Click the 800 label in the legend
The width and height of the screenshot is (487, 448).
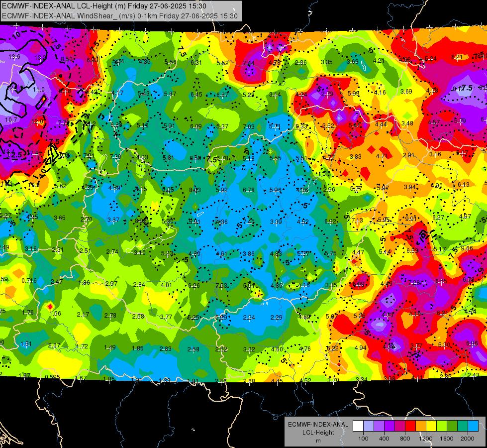405,439
